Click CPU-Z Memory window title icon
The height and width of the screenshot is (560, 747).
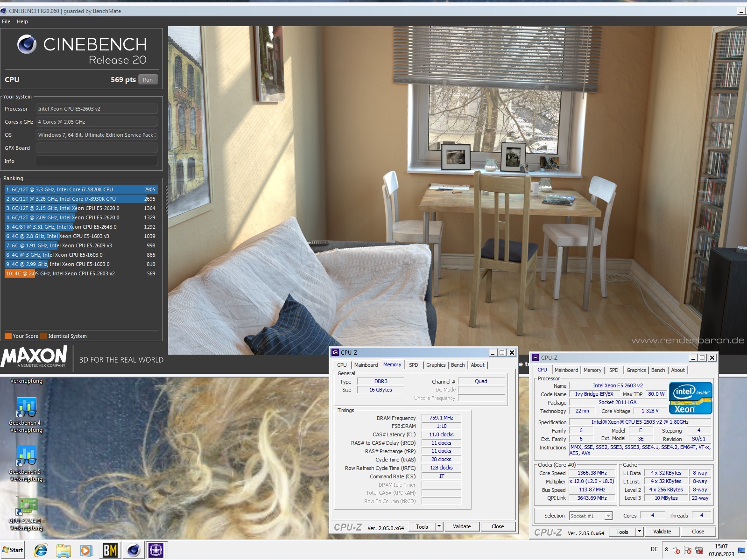point(335,352)
